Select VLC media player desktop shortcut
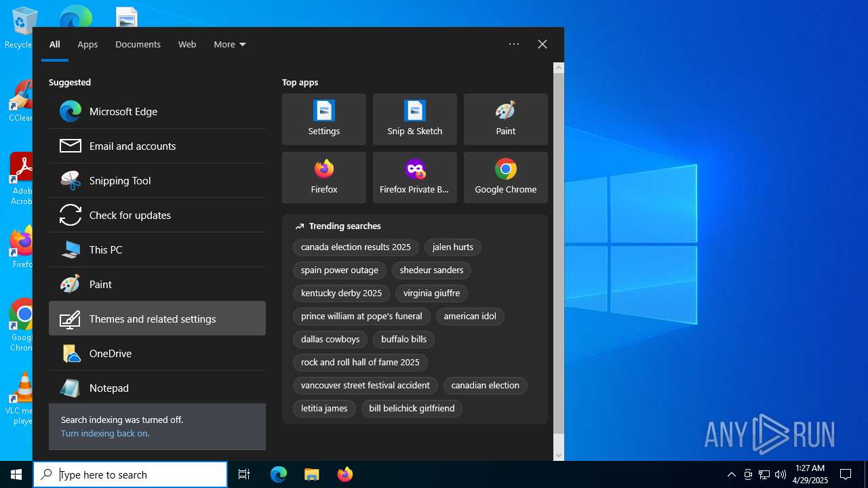Screen dimensions: 868x488 [x=20, y=399]
